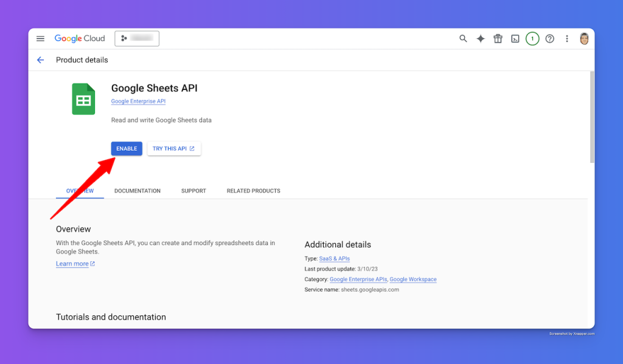
Task: Switch to the Support tab
Action: click(x=193, y=191)
